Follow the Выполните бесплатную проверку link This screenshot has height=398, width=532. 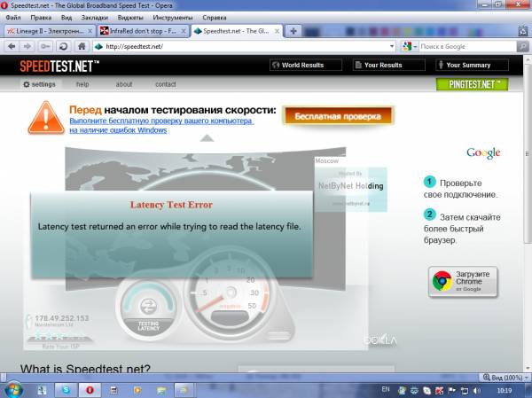pyautogui.click(x=161, y=125)
